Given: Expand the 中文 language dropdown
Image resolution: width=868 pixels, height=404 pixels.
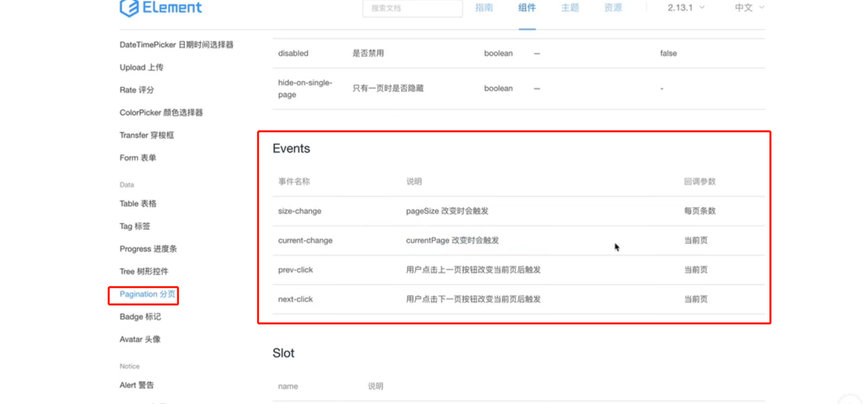Looking at the screenshot, I should pyautogui.click(x=750, y=8).
